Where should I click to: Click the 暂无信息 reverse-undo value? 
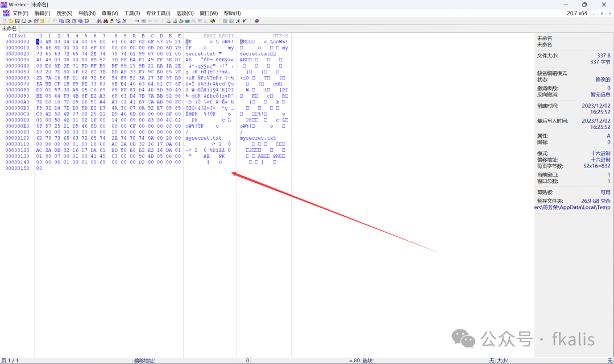[x=600, y=95]
